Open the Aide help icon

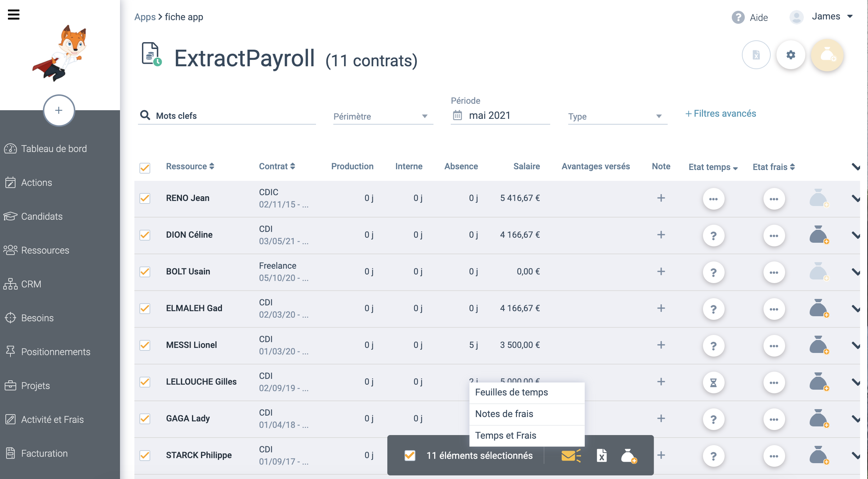tap(738, 17)
